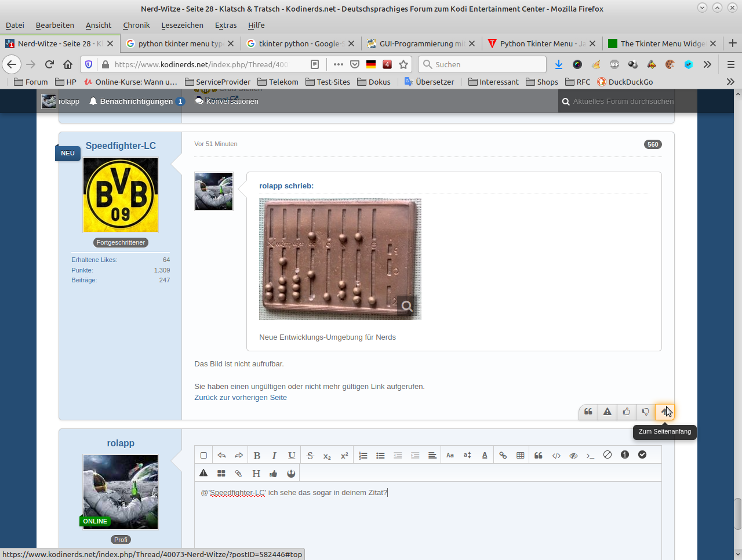Toggle editor source mode square button
This screenshot has width=742, height=560.
(x=203, y=455)
